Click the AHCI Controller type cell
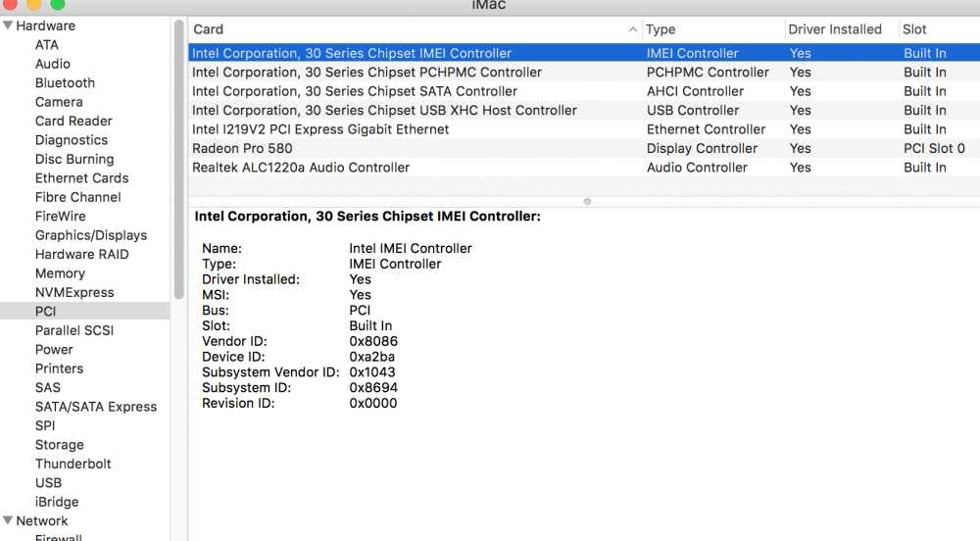The width and height of the screenshot is (980, 541). coord(695,91)
